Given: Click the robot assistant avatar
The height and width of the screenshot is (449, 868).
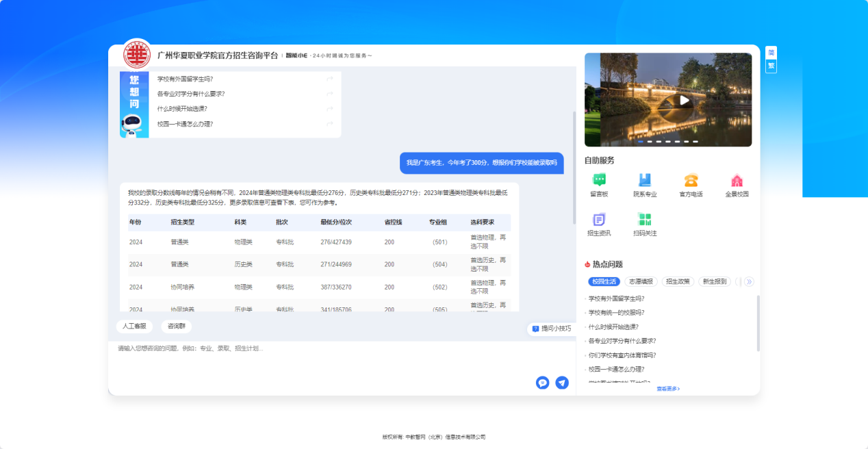Looking at the screenshot, I should pyautogui.click(x=133, y=124).
